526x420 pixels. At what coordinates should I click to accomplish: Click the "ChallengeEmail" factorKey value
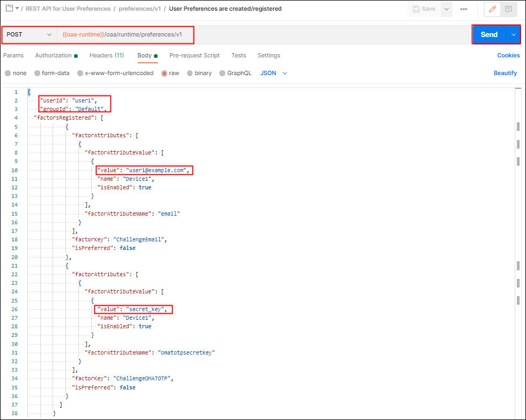click(139, 240)
